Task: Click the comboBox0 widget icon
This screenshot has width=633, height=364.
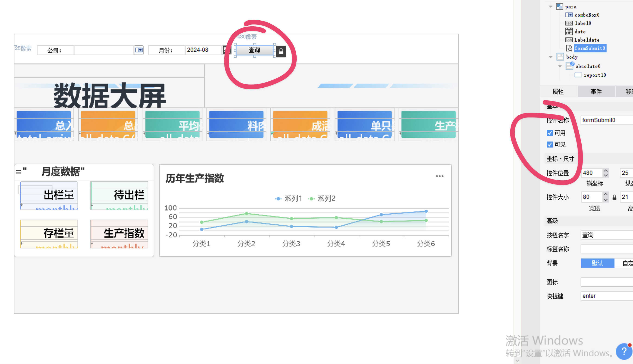Action: [569, 15]
